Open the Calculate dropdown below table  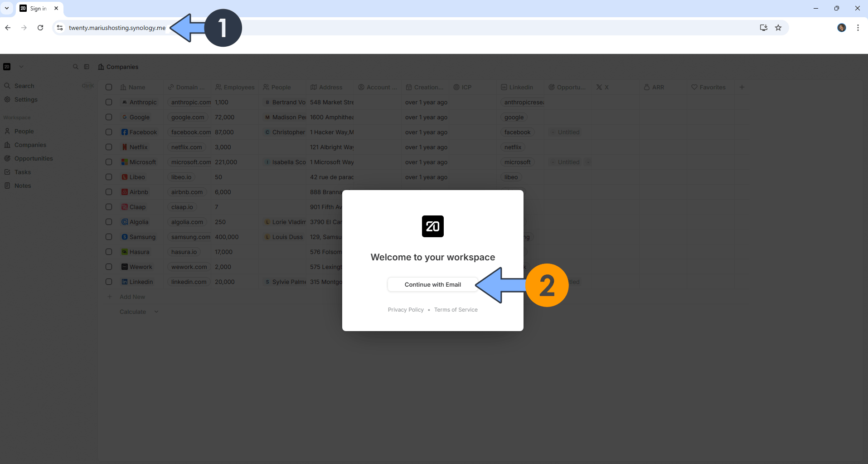(x=139, y=312)
